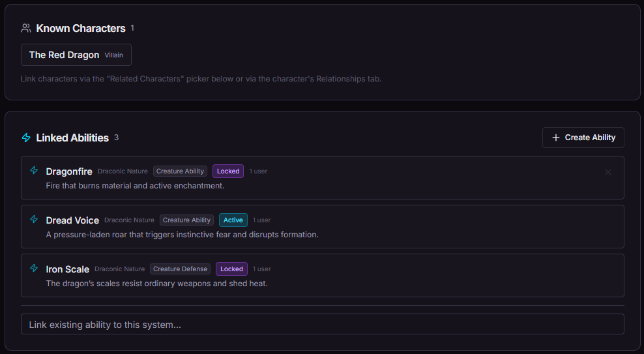This screenshot has height=354, width=644.
Task: Click the Create Ability button
Action: 583,138
